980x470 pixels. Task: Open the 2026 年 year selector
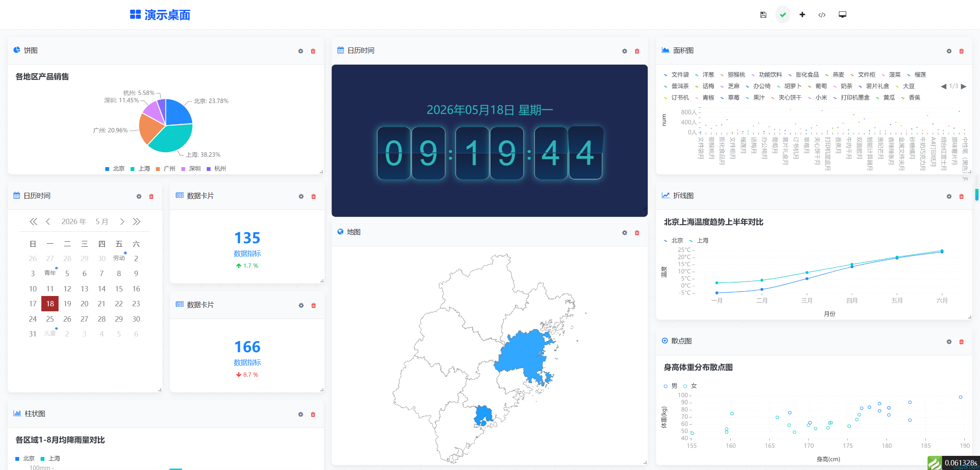[74, 222]
